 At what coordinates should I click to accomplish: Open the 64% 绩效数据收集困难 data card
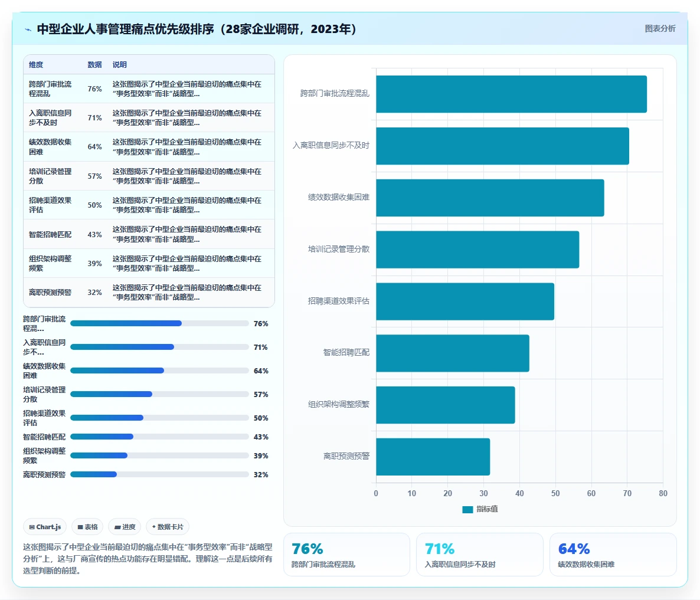pyautogui.click(x=613, y=555)
